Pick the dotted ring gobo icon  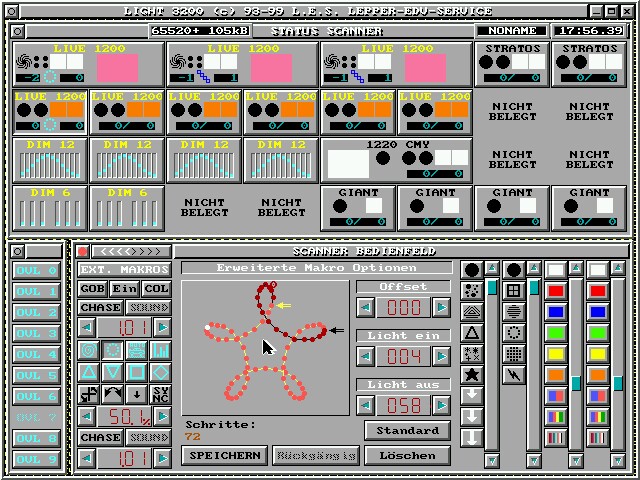[513, 333]
